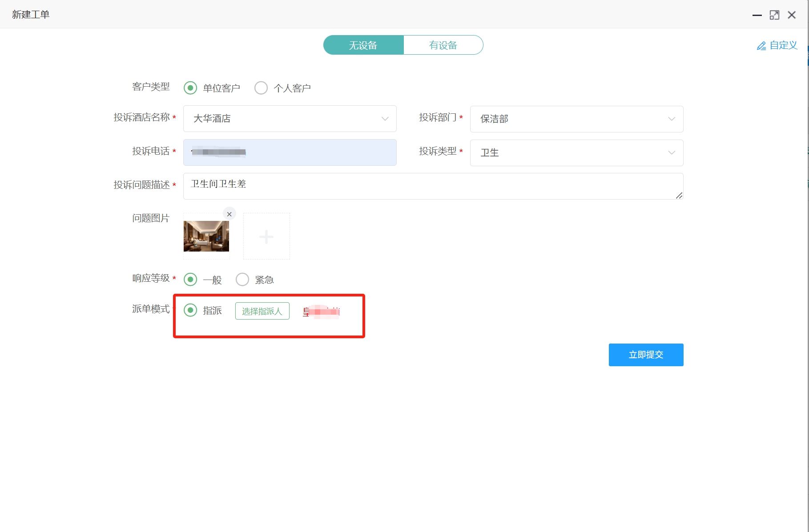
Task: Select 指派 dispatch mode radio
Action: pos(190,310)
